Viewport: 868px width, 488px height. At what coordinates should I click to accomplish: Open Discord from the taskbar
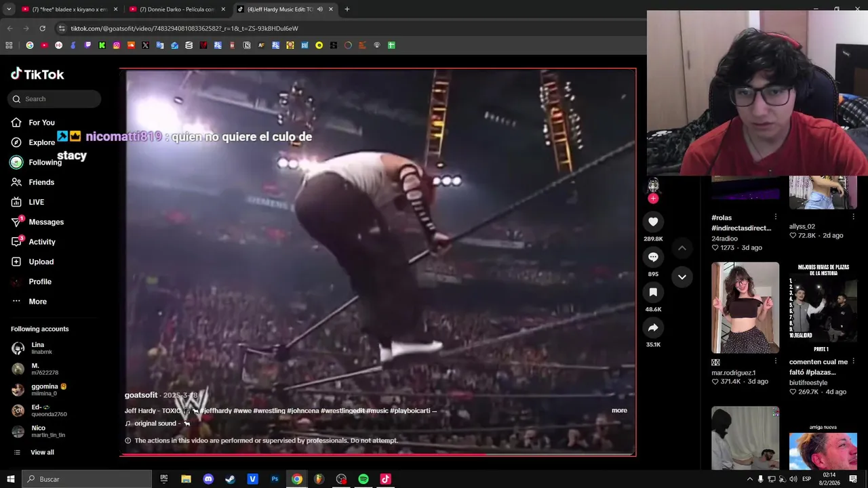(208, 479)
